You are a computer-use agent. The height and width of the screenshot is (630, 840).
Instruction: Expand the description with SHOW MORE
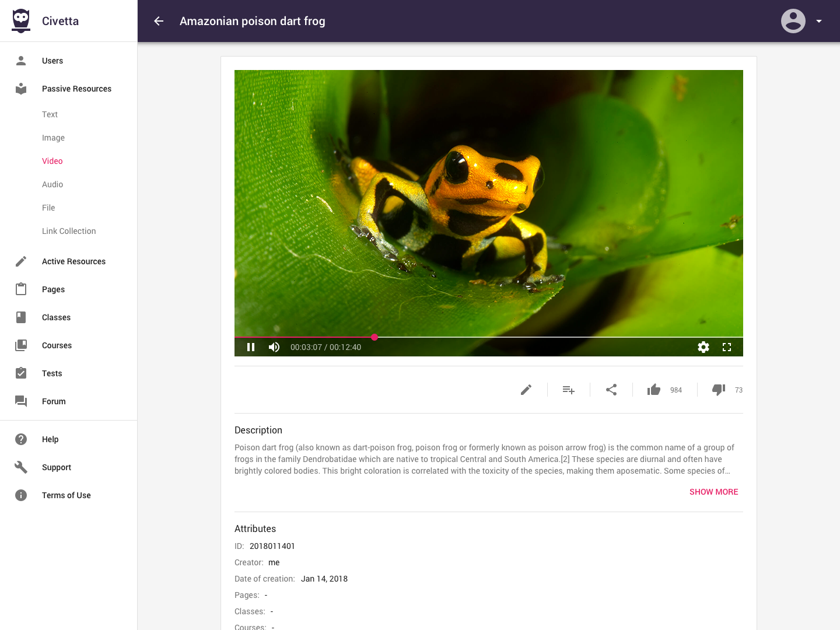(x=713, y=492)
